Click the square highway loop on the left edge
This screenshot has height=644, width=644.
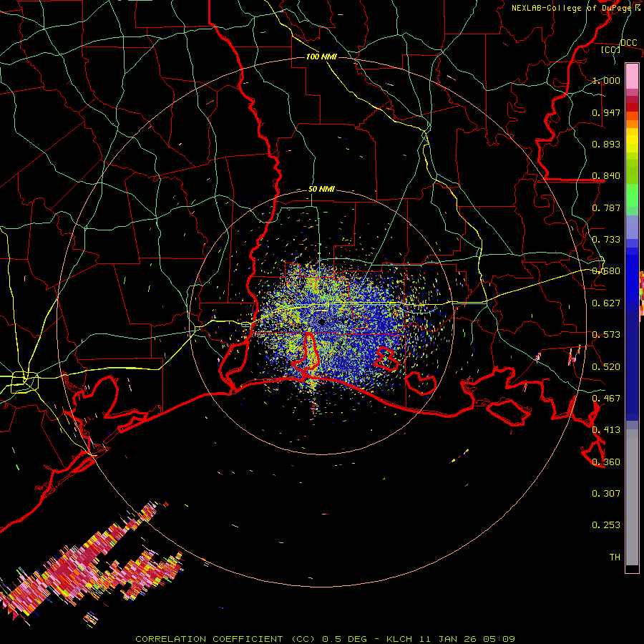tap(24, 382)
